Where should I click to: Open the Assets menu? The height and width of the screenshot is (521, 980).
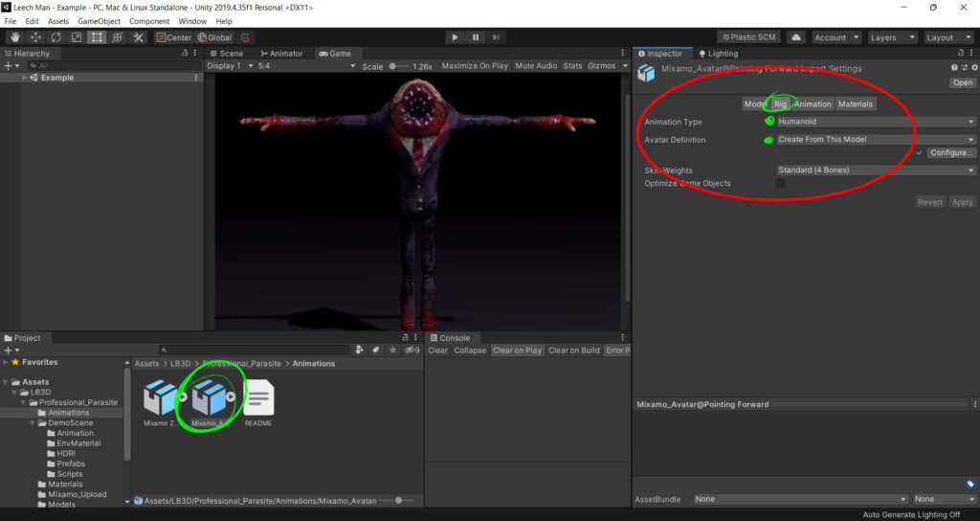coord(58,21)
